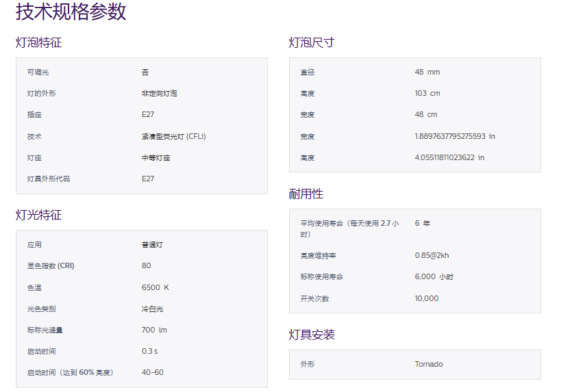
Task: Click the 色温 label
Action: (34, 287)
